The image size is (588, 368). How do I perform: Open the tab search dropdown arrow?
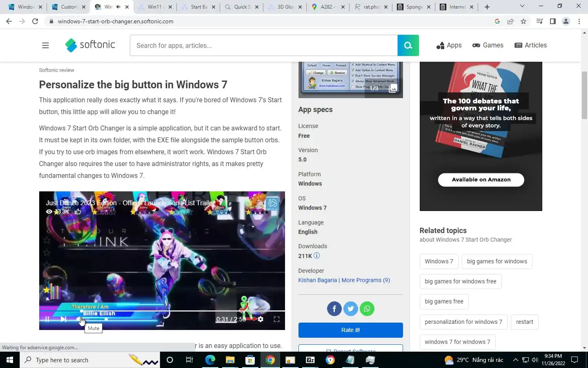click(522, 6)
